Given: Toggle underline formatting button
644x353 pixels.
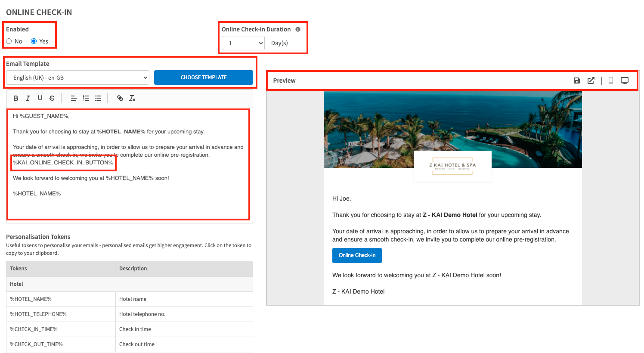Looking at the screenshot, I should point(40,98).
